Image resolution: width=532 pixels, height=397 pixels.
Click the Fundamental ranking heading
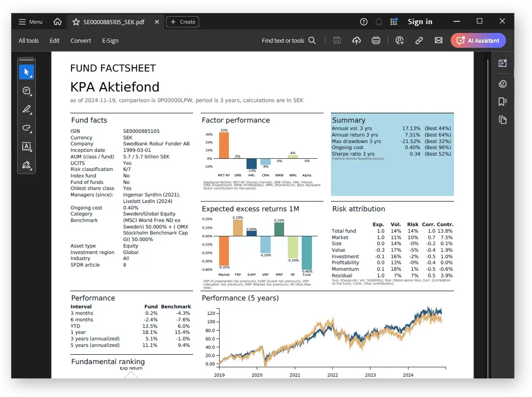click(108, 361)
